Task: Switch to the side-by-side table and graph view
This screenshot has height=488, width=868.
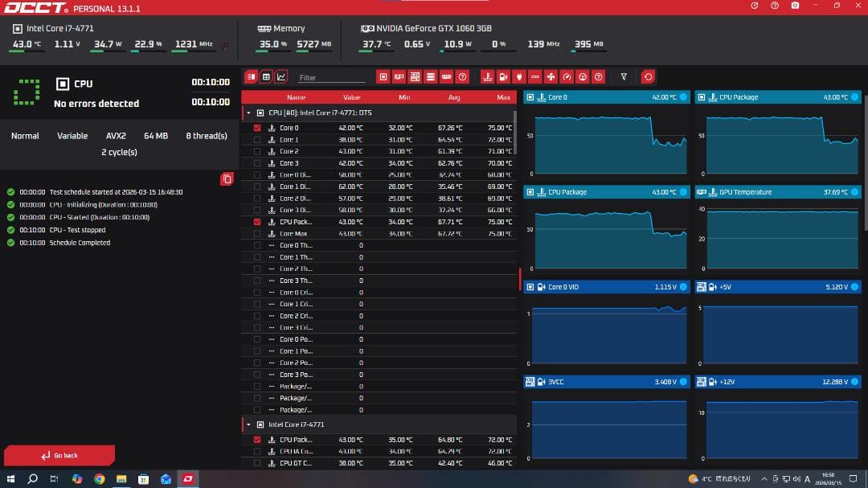Action: tap(252, 77)
